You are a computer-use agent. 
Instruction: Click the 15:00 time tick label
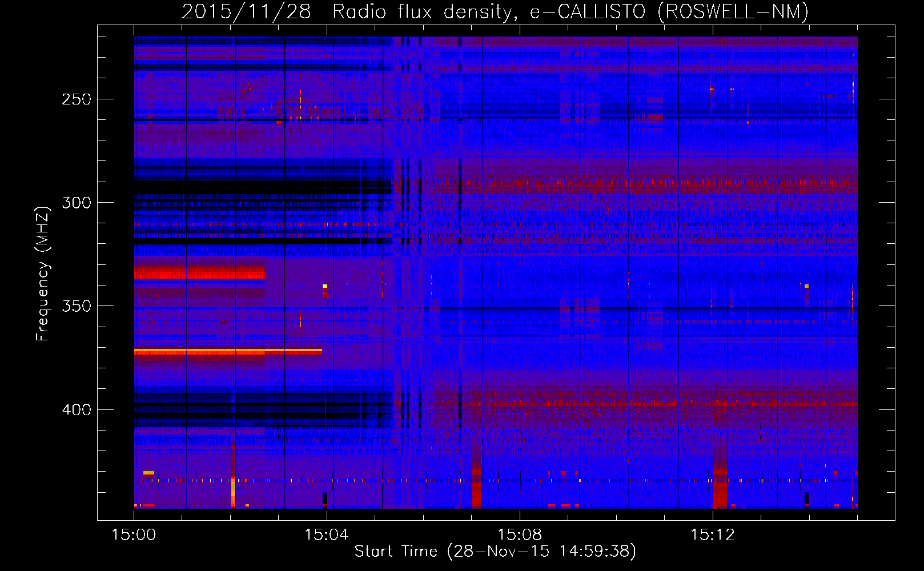click(x=134, y=535)
